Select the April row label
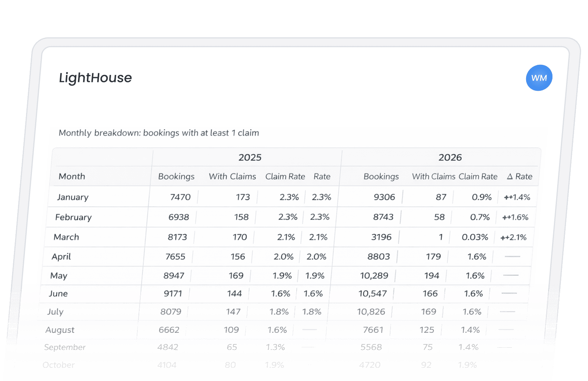Image resolution: width=588 pixels, height=381 pixels. pos(61,257)
